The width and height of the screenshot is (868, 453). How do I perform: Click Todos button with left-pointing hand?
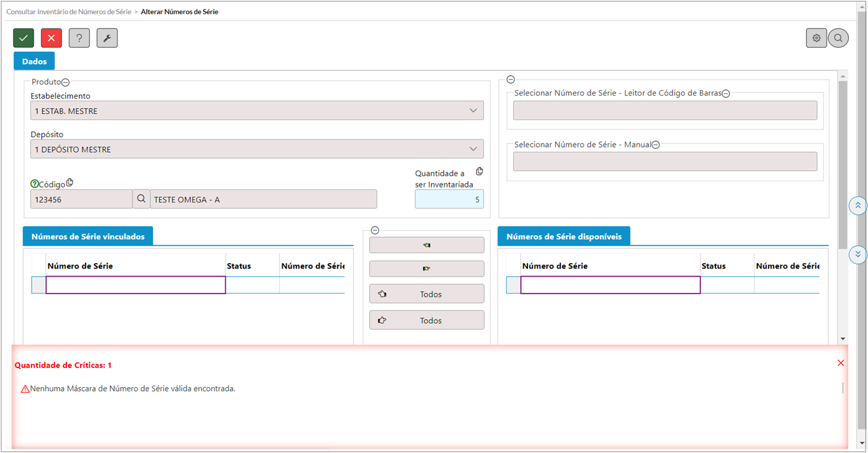426,294
